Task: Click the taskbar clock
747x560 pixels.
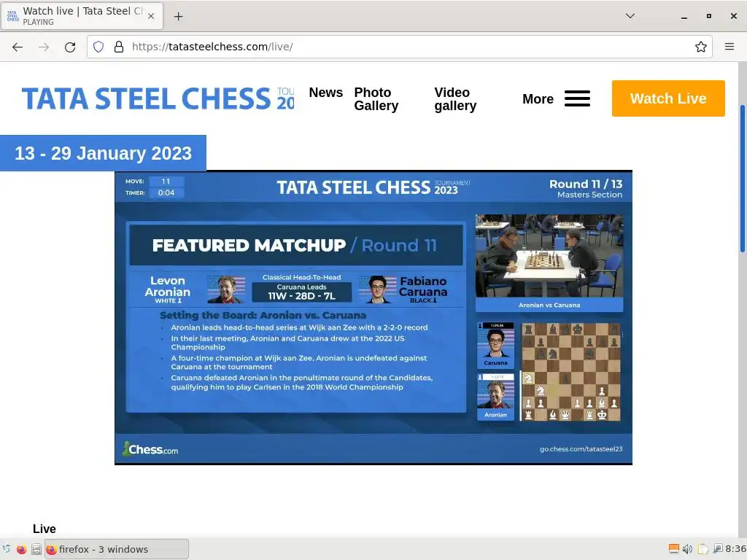Action: point(736,550)
